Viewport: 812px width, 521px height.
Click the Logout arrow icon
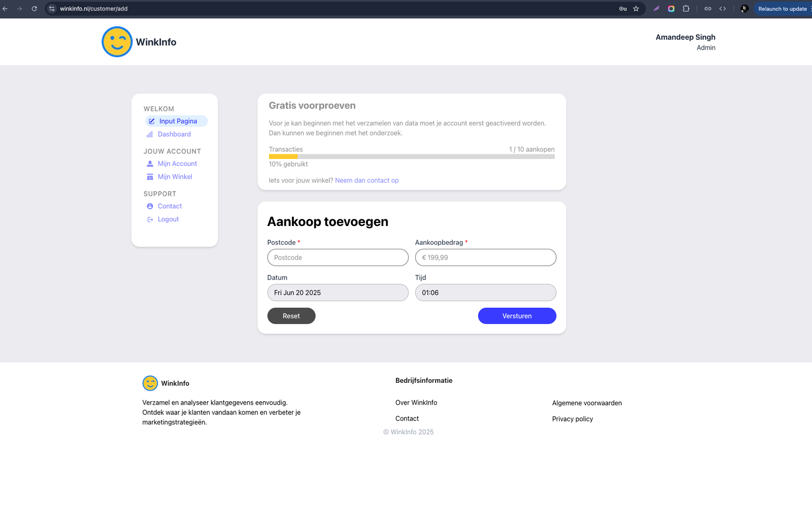coord(150,220)
